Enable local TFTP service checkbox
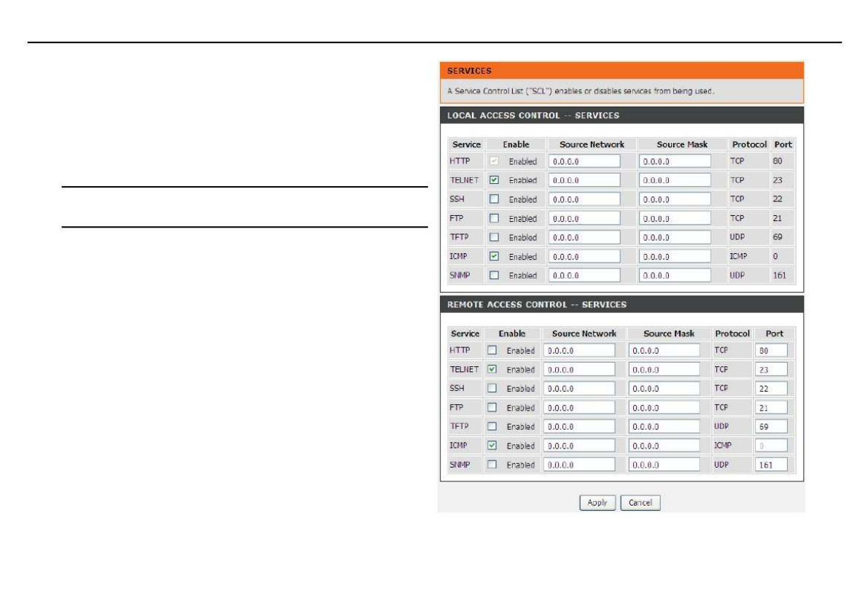This screenshot has width=868, height=615. [494, 237]
